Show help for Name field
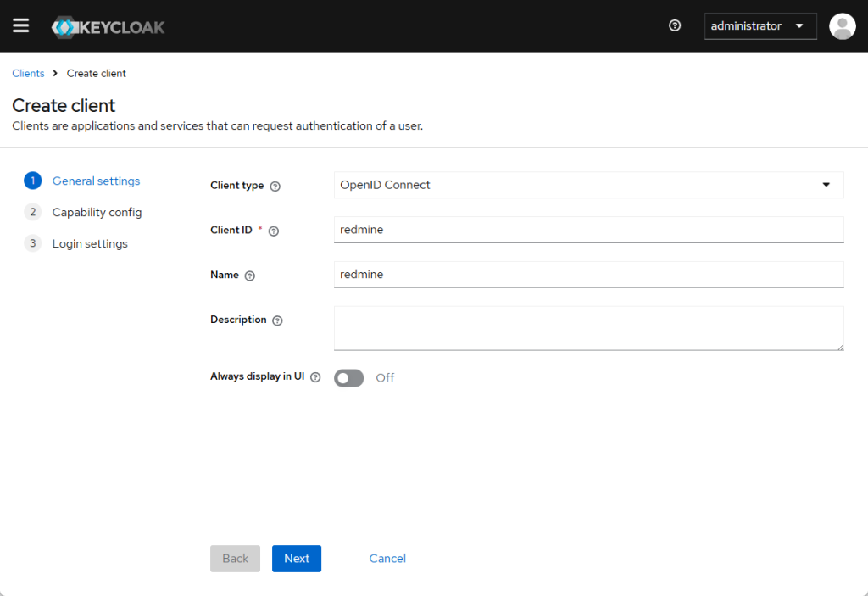The width and height of the screenshot is (868, 596). [250, 276]
